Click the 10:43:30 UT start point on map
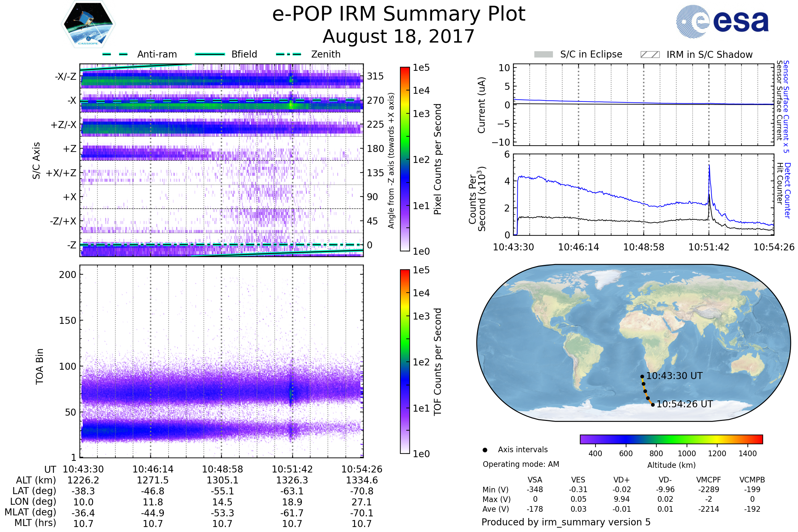Image resolution: width=798 pixels, height=532 pixels. [x=642, y=377]
